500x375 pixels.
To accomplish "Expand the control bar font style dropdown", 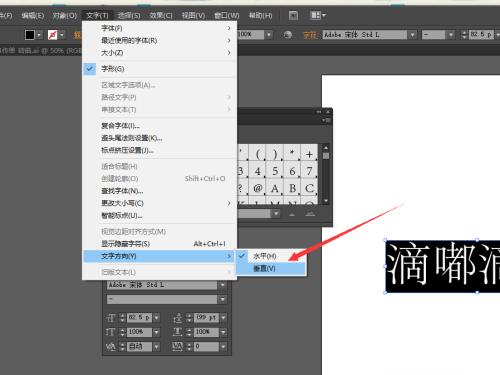I will click(451, 35).
